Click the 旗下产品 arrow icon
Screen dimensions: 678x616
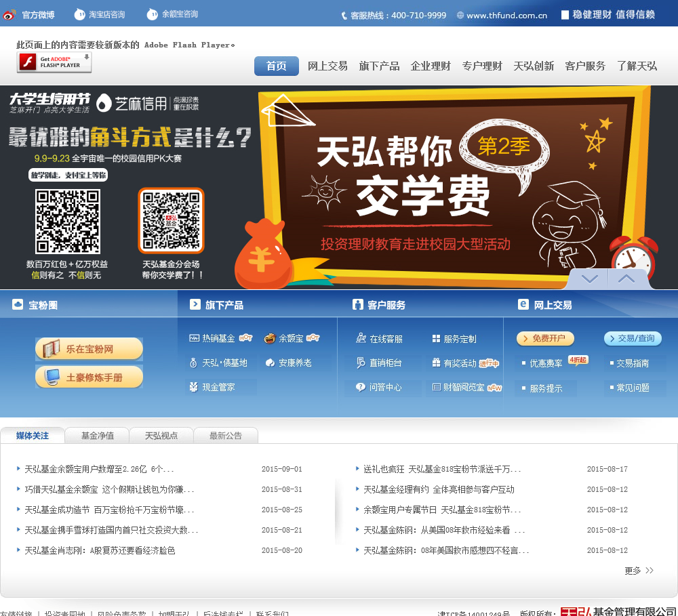(x=195, y=304)
